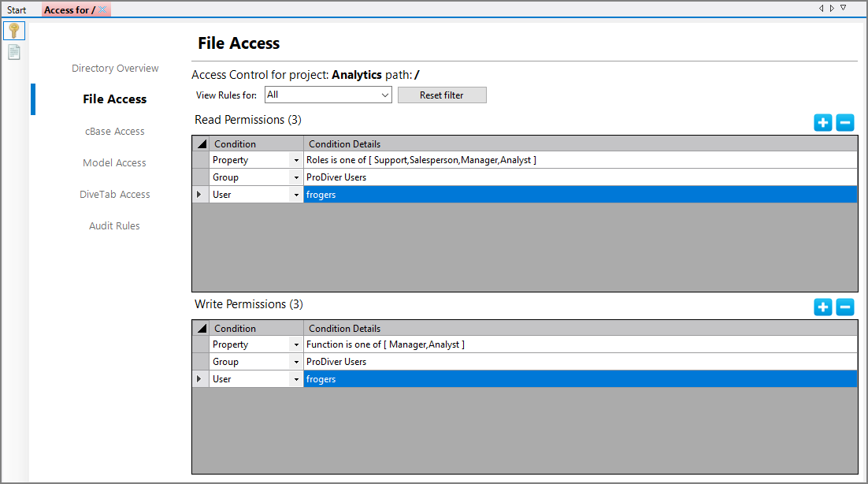This screenshot has height=484, width=868.
Task: Open the Audit Rules page
Action: pos(115,226)
